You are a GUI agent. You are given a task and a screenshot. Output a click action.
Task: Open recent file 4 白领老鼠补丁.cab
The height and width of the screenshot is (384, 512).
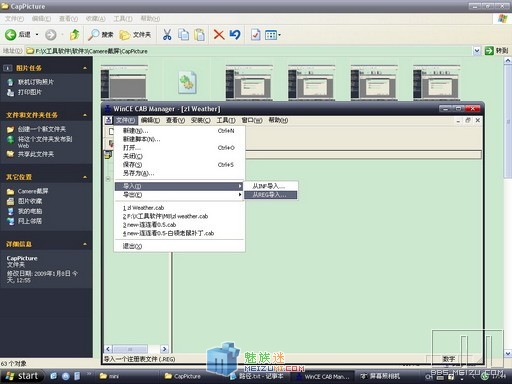179,233
